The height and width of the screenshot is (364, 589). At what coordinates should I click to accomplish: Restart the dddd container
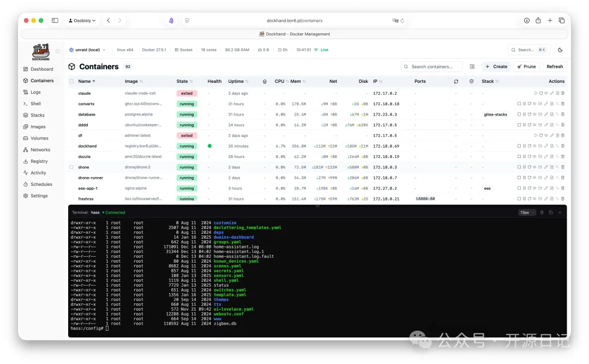point(529,125)
